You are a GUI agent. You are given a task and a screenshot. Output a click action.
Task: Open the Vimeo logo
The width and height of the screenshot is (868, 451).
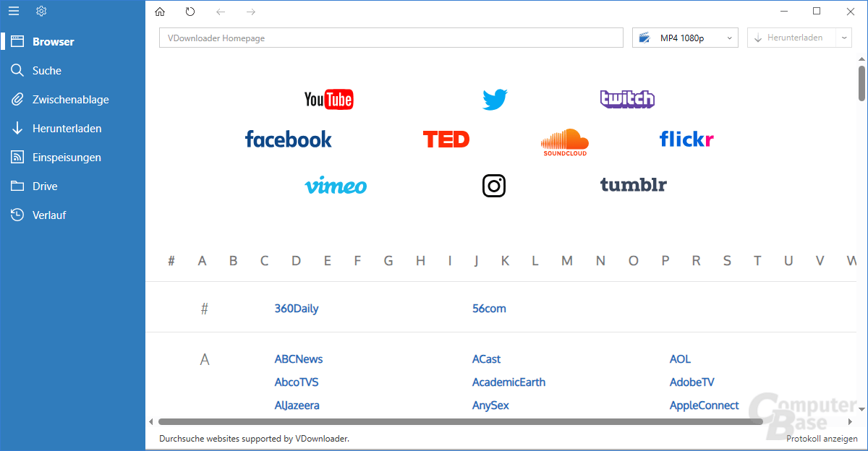[x=336, y=186]
